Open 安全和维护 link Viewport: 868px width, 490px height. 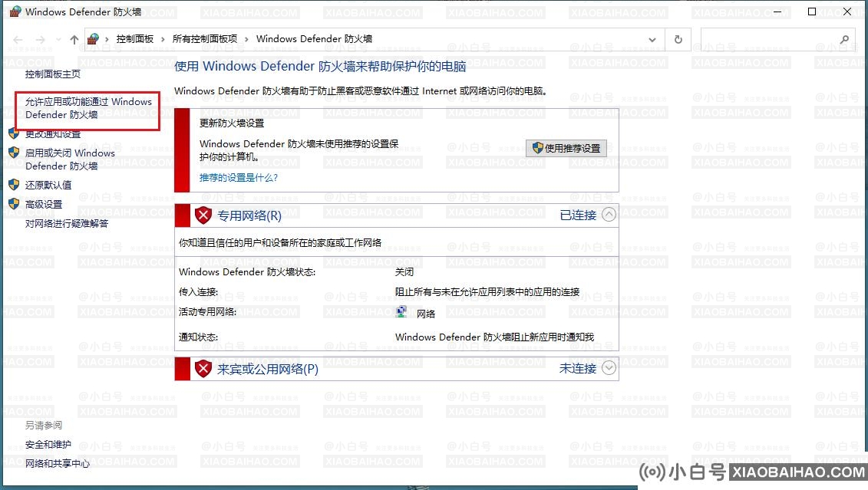point(48,445)
